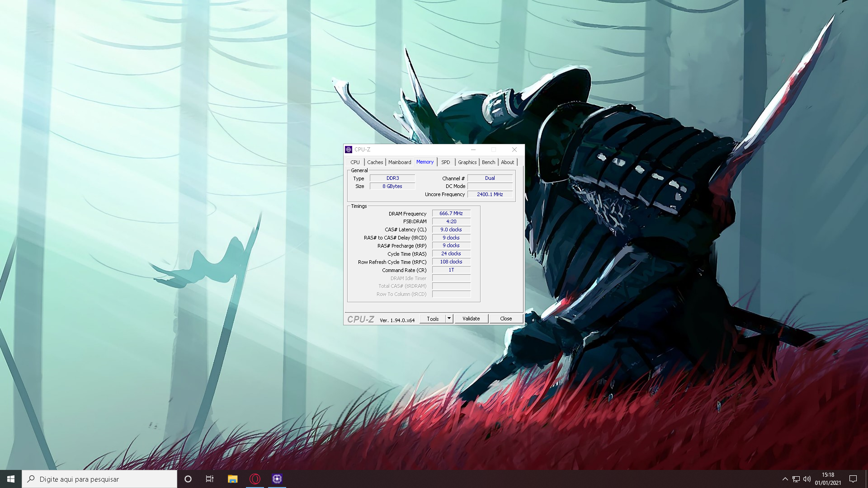Click the Close button in CPU-Z
This screenshot has height=488, width=868.
click(506, 319)
